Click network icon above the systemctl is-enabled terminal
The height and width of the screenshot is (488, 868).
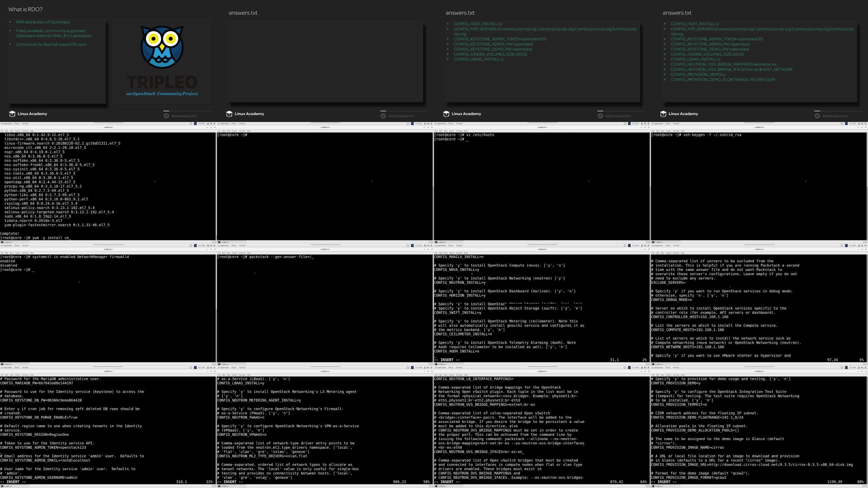[208, 246]
